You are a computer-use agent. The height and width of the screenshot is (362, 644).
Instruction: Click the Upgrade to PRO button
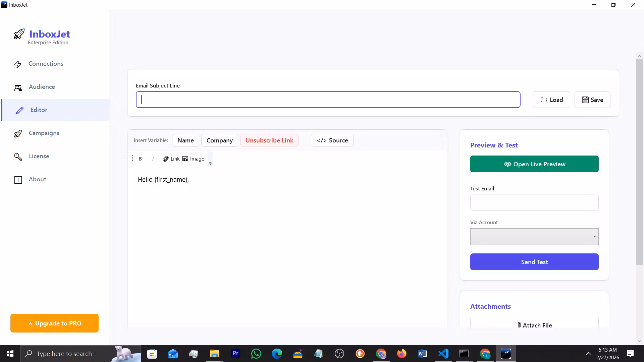click(x=54, y=323)
